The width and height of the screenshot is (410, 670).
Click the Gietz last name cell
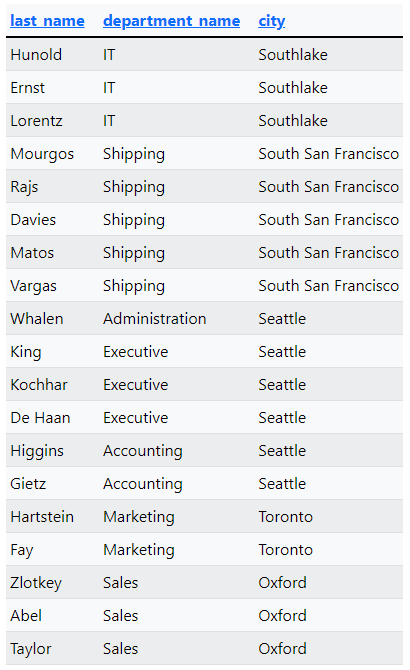click(x=28, y=484)
